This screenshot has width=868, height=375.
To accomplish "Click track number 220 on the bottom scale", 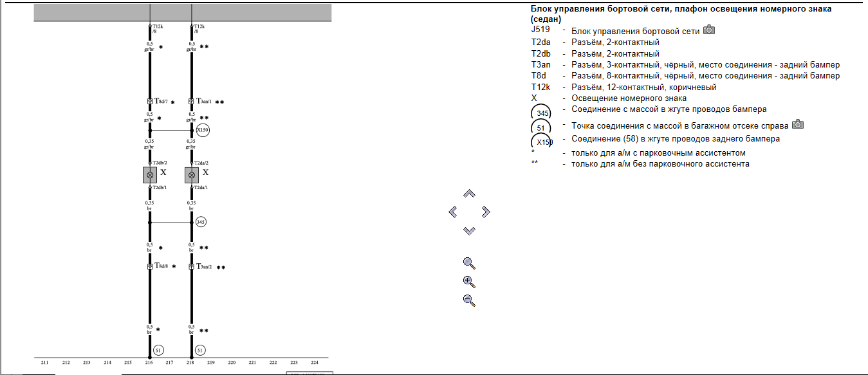I will point(232,363).
